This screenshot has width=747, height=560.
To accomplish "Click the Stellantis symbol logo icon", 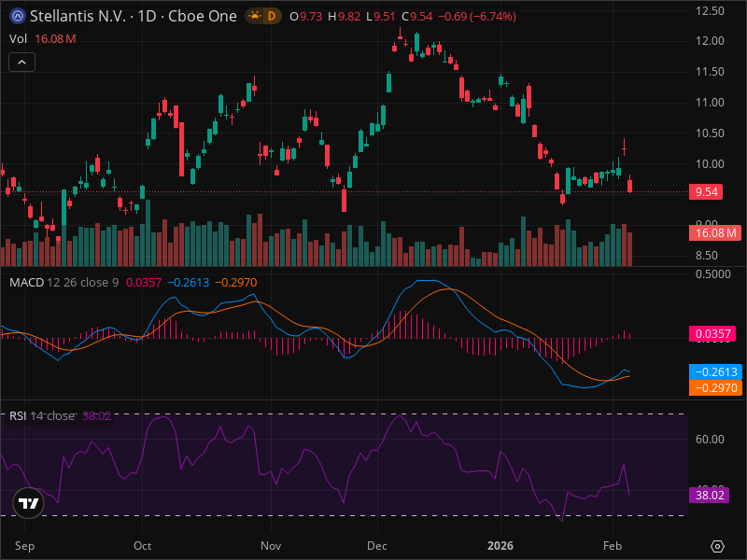I will coord(18,16).
